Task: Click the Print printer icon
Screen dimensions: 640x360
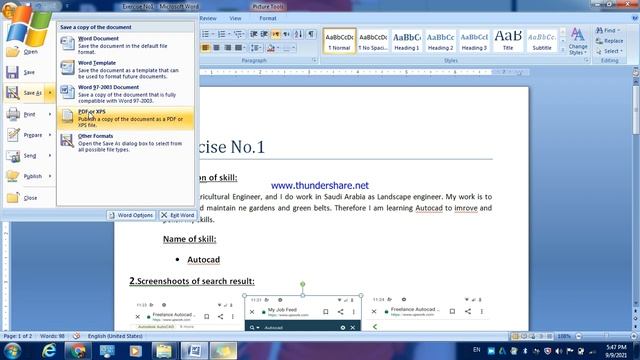Action: 13,114
